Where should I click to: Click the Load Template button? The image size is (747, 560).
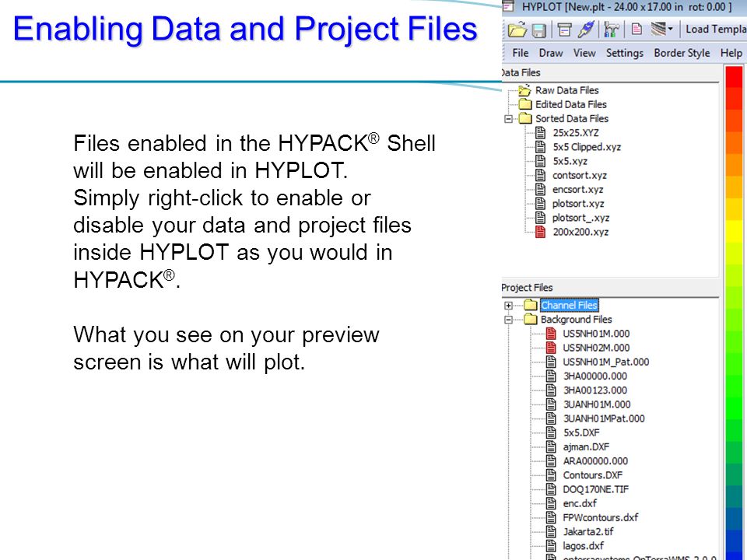(x=716, y=30)
